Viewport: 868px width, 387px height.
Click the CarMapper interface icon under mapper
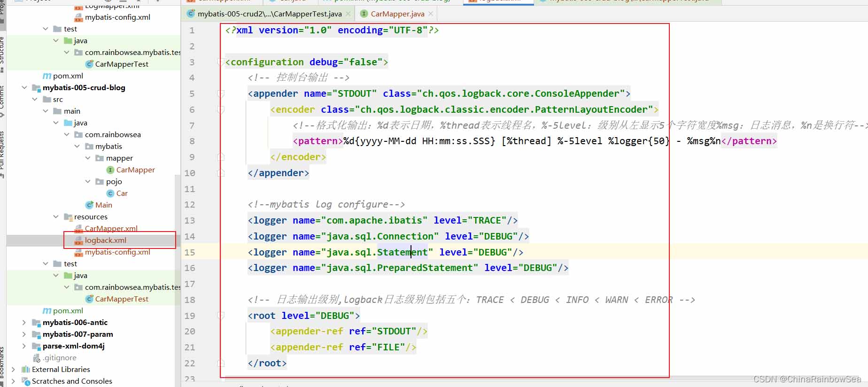pyautogui.click(x=110, y=170)
